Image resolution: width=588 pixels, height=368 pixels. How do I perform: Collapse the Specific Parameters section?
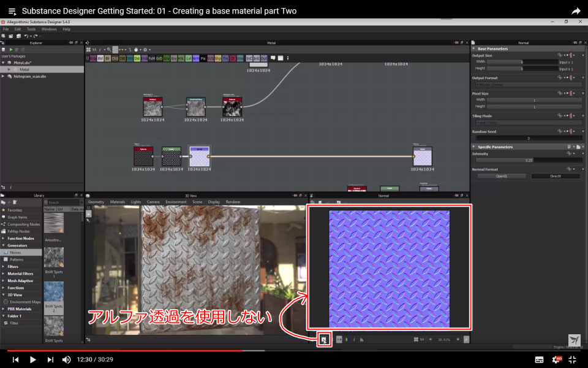(x=473, y=147)
